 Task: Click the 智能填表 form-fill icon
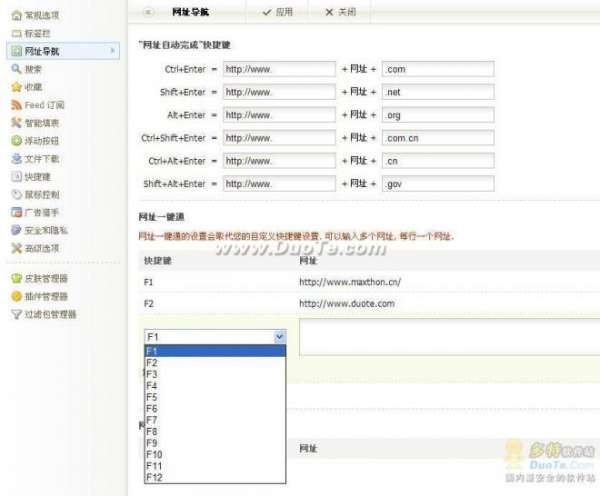(16, 123)
